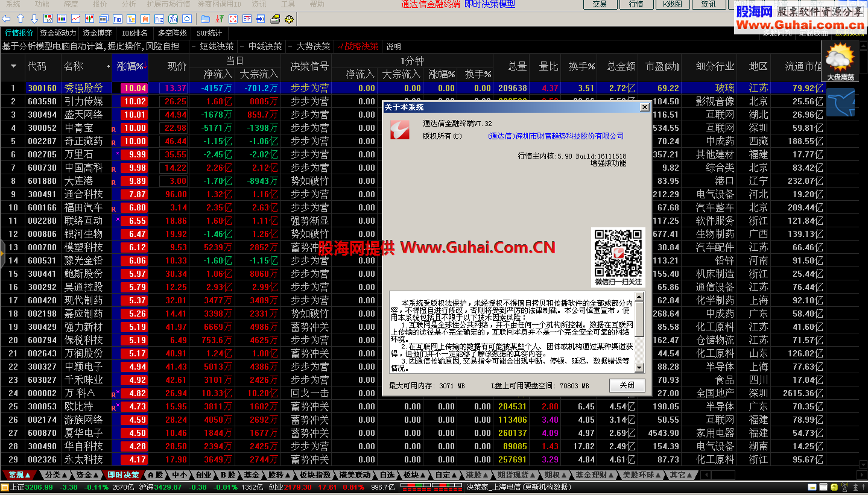Click the back arrow toolbar icon

(6, 19)
